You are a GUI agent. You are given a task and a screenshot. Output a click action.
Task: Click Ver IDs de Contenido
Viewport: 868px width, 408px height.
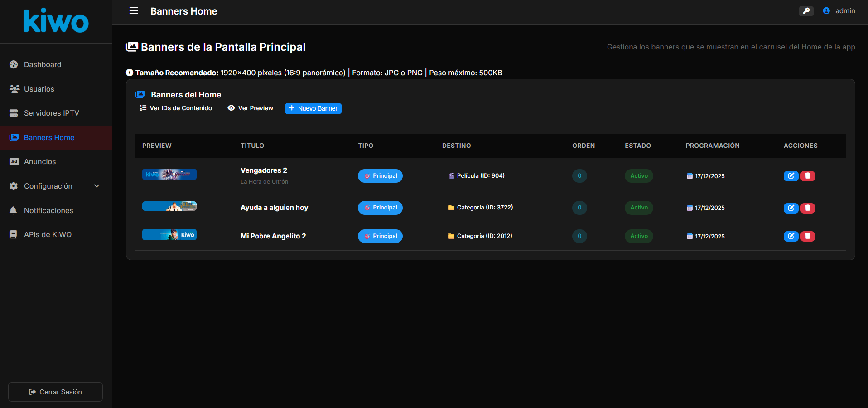point(176,108)
